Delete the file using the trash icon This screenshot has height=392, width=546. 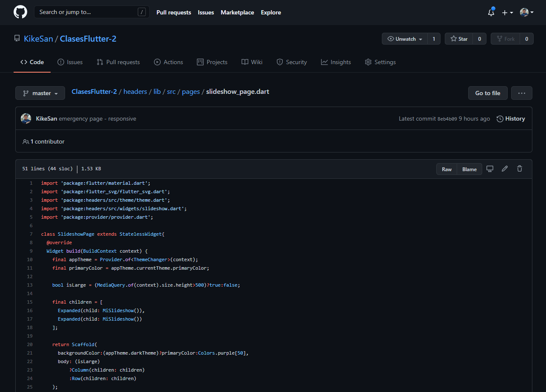[x=519, y=169]
